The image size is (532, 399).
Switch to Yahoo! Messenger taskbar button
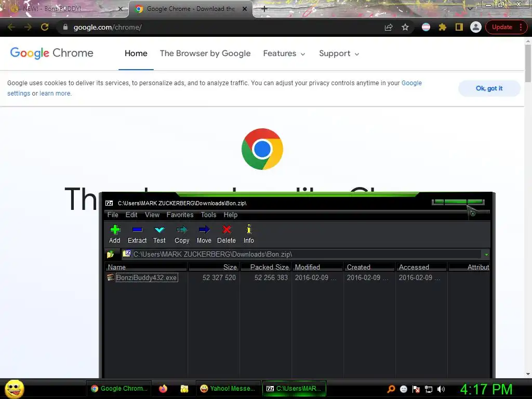pyautogui.click(x=228, y=389)
